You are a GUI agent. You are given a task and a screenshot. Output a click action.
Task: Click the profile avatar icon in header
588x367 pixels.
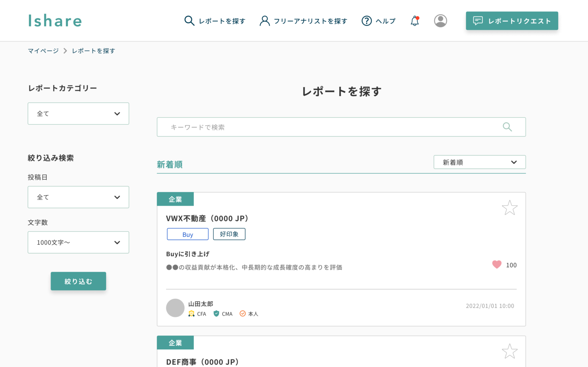click(441, 21)
